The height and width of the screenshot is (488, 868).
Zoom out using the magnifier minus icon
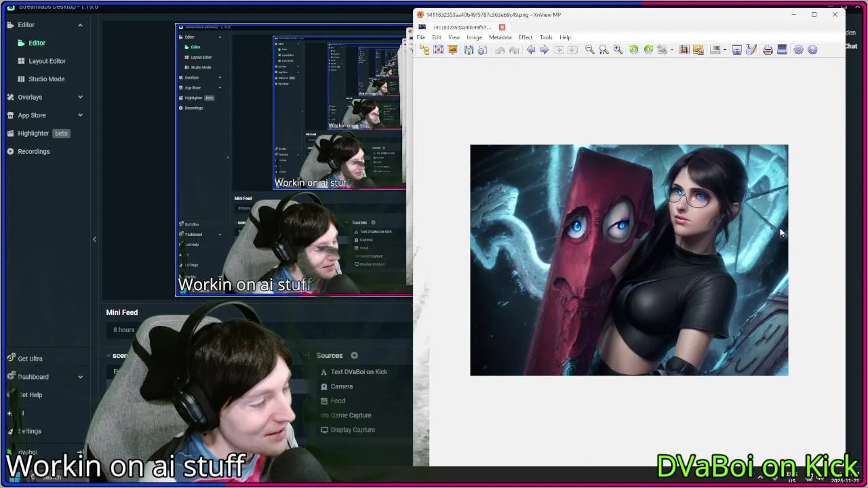tap(589, 49)
